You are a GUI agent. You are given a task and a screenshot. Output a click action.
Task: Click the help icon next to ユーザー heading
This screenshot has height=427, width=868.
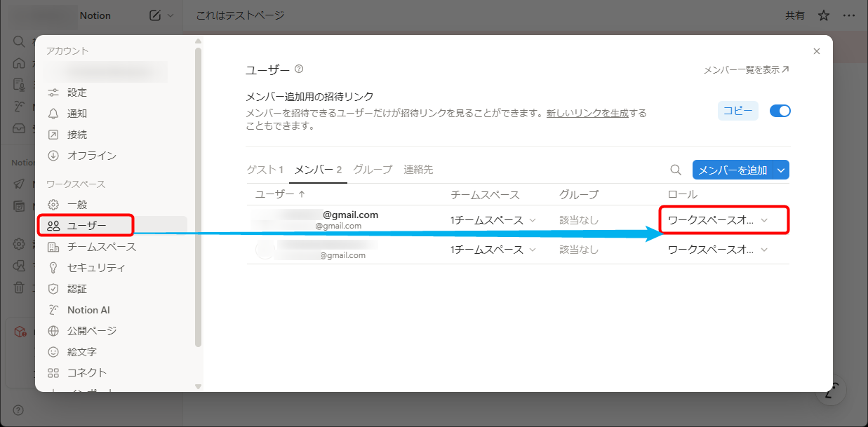point(299,69)
